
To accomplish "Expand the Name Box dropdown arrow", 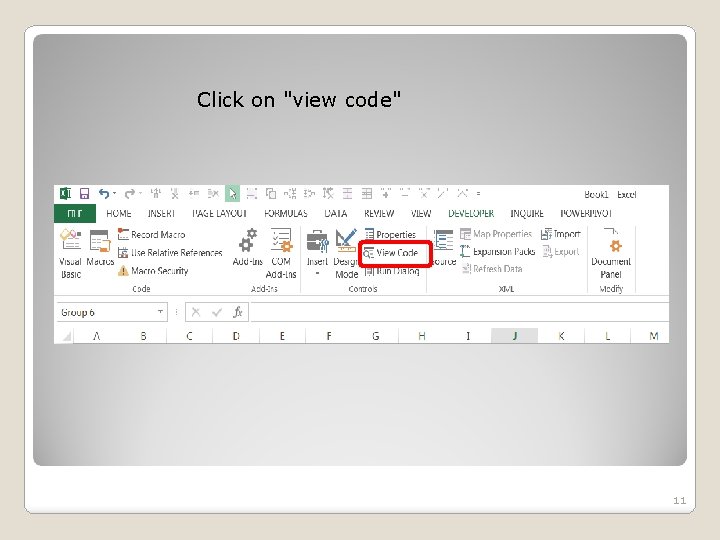I will pos(160,312).
